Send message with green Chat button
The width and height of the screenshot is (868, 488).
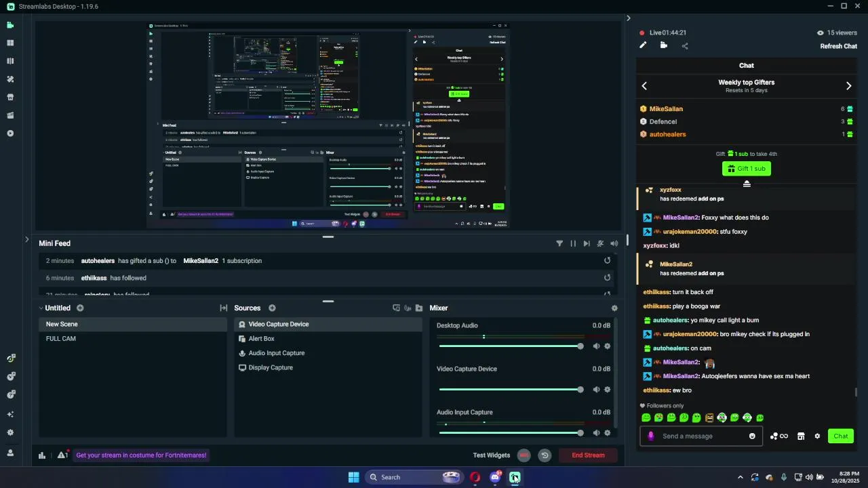pos(841,436)
